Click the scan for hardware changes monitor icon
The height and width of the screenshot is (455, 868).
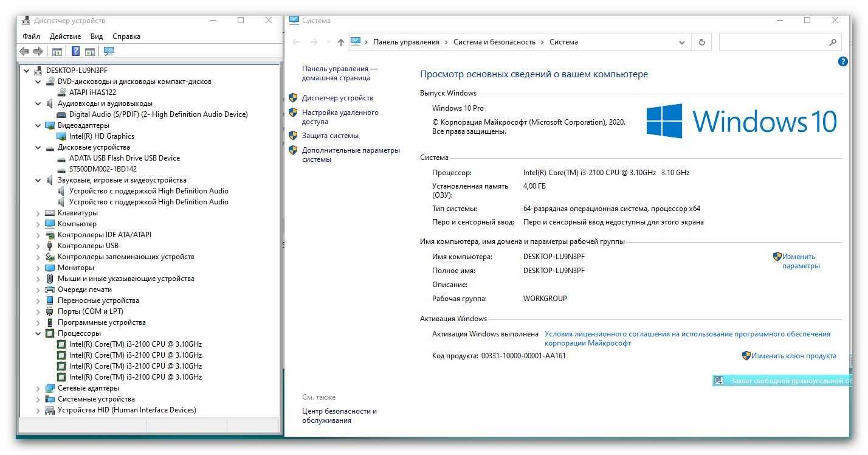pyautogui.click(x=109, y=52)
